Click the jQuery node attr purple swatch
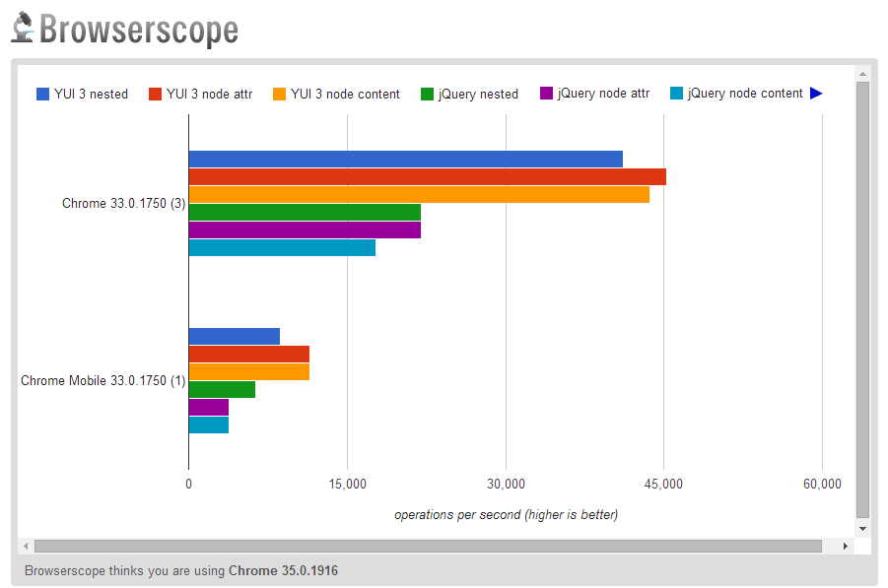This screenshot has height=588, width=888. 547,94
